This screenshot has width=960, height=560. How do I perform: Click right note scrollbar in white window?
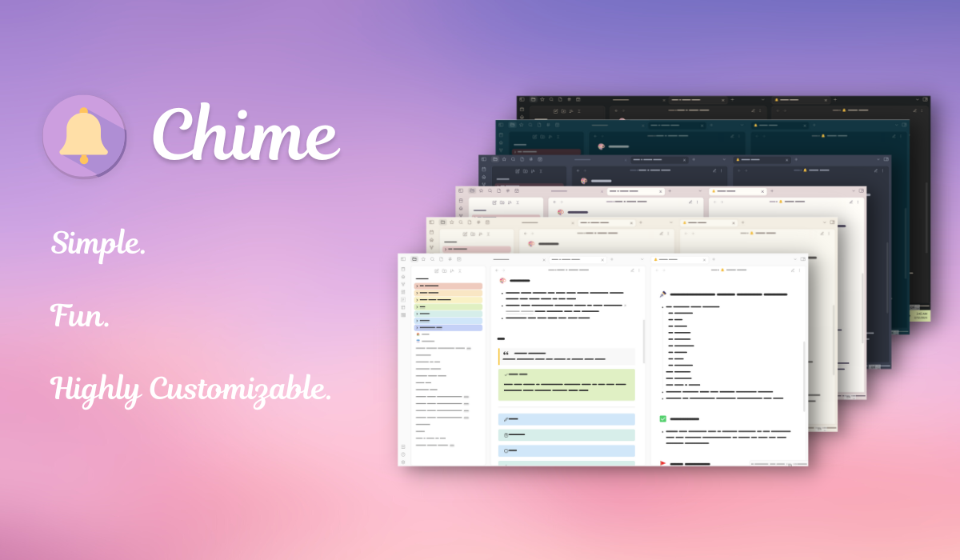tap(805, 376)
